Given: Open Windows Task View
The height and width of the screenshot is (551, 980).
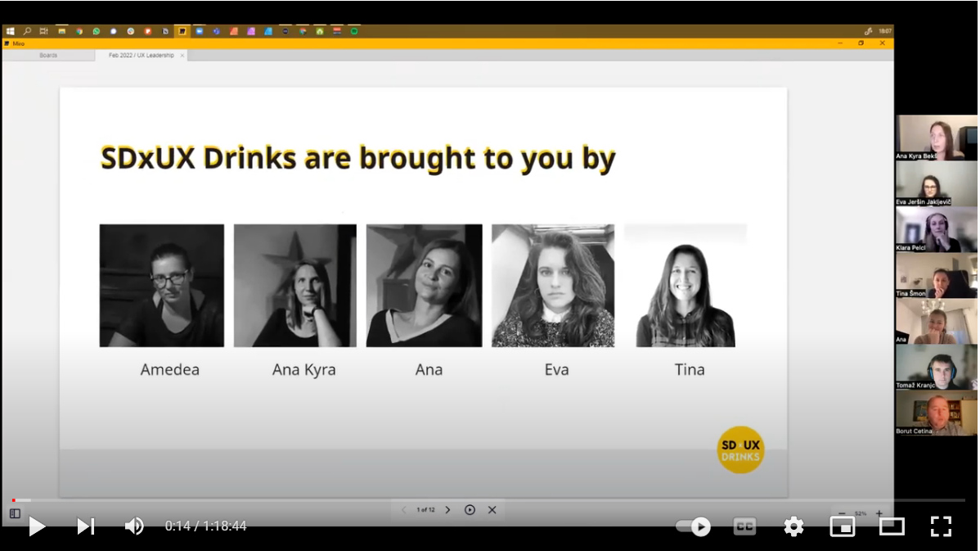Looking at the screenshot, I should coord(43,30).
